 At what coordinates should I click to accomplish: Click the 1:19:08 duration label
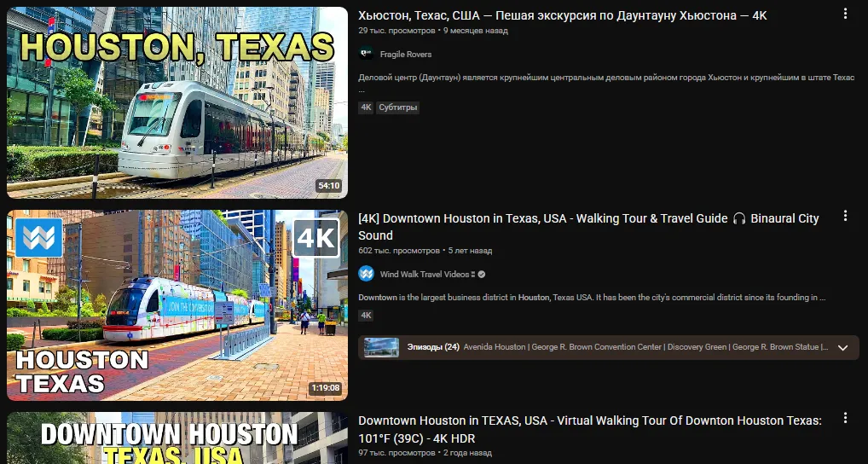[x=326, y=388]
